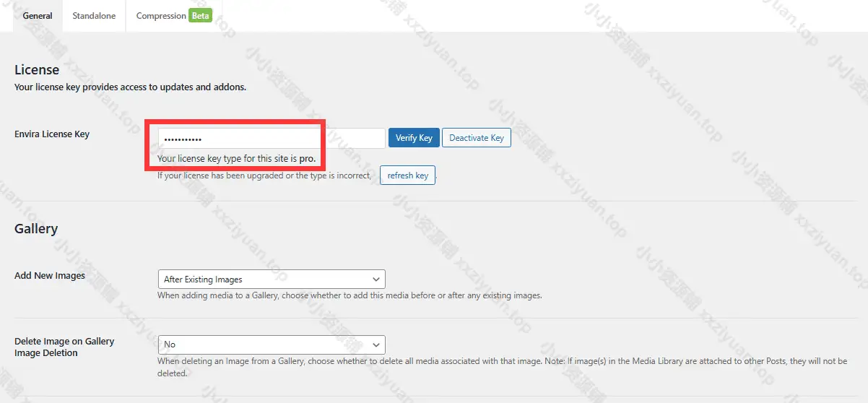Open the Delete Image on Gallery dropdown
Screen dimensions: 868x403
[x=271, y=344]
